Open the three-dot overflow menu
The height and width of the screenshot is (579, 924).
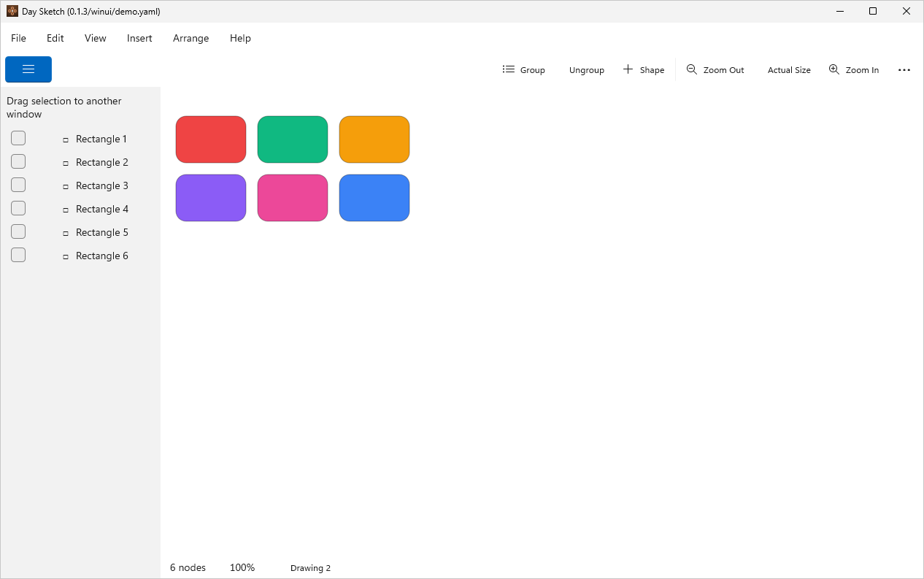click(x=904, y=70)
